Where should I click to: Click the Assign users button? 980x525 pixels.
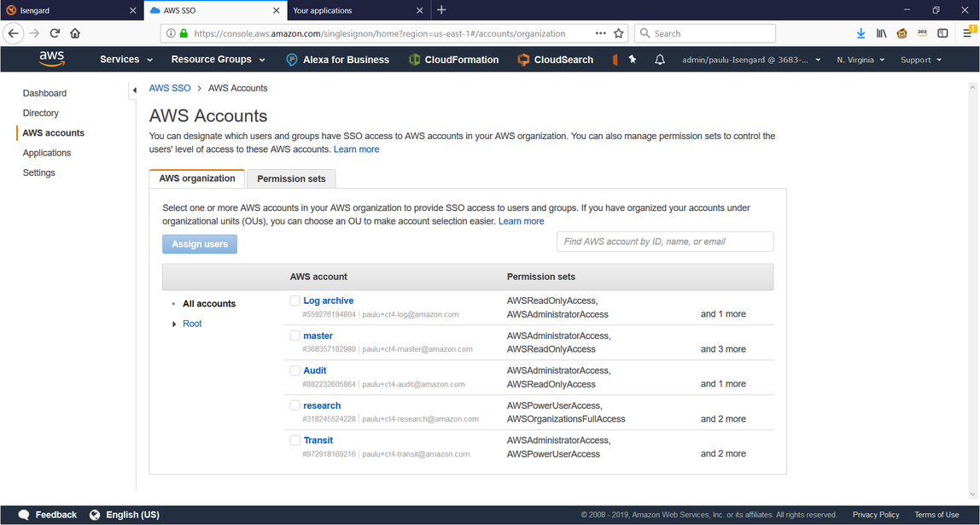200,244
